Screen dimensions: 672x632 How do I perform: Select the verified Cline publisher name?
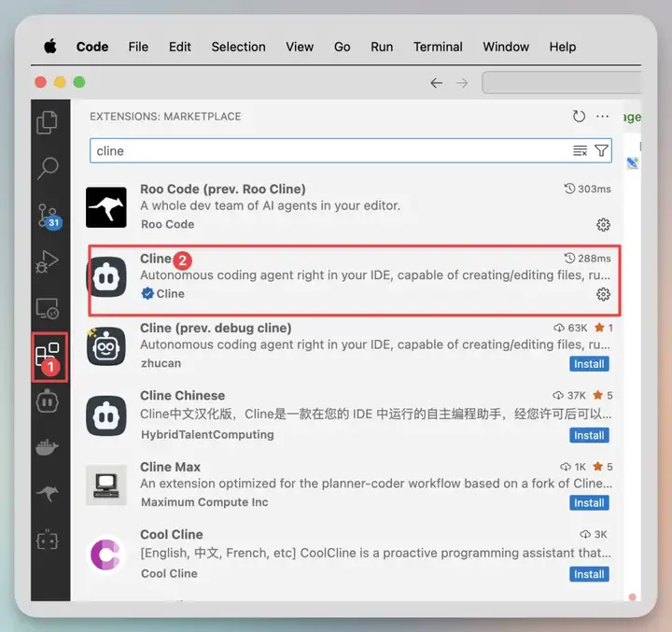pos(170,294)
